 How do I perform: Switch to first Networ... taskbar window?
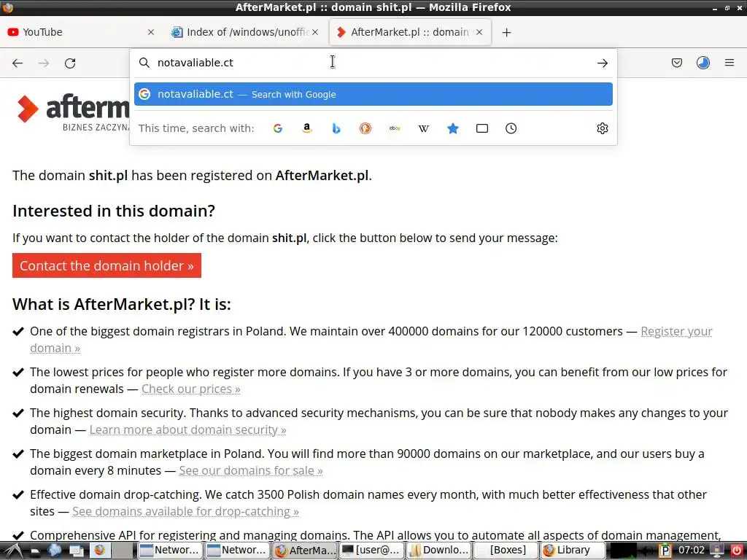pos(169,551)
